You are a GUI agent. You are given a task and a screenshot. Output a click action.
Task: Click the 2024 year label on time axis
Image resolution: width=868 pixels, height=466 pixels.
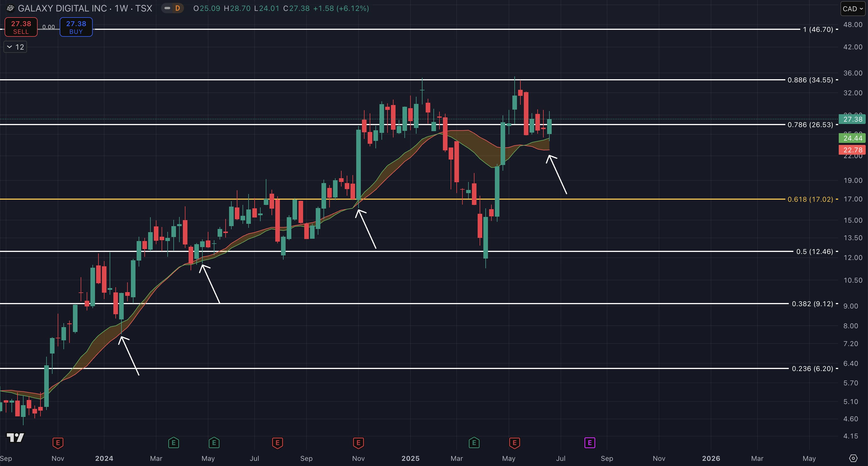click(104, 459)
